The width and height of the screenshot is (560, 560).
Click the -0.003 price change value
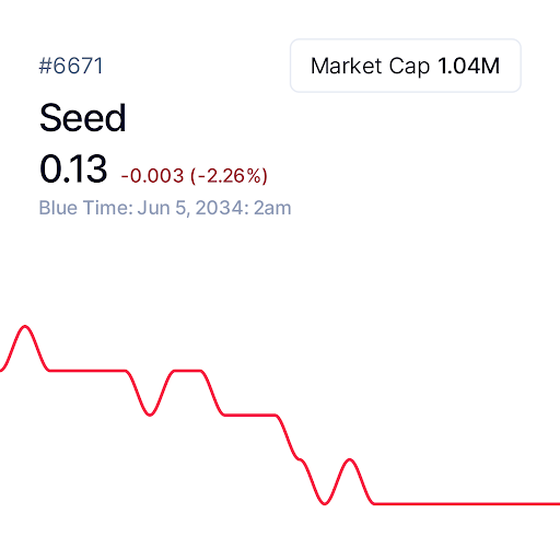click(152, 176)
